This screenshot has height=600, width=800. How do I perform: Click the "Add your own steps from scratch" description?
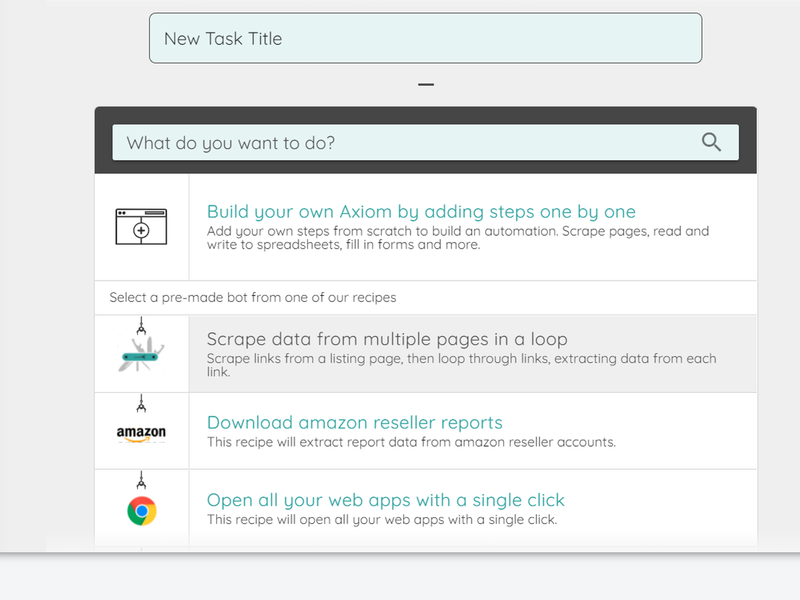(457, 238)
